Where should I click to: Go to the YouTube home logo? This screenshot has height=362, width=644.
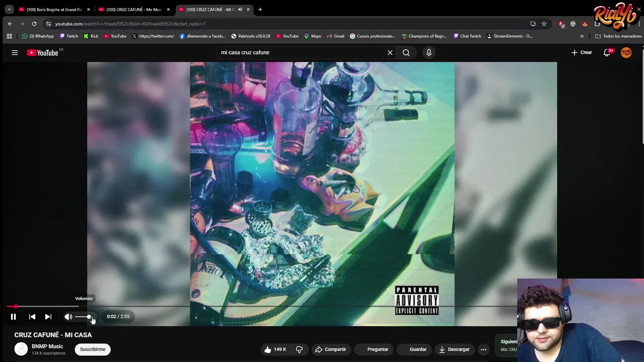(43, 52)
